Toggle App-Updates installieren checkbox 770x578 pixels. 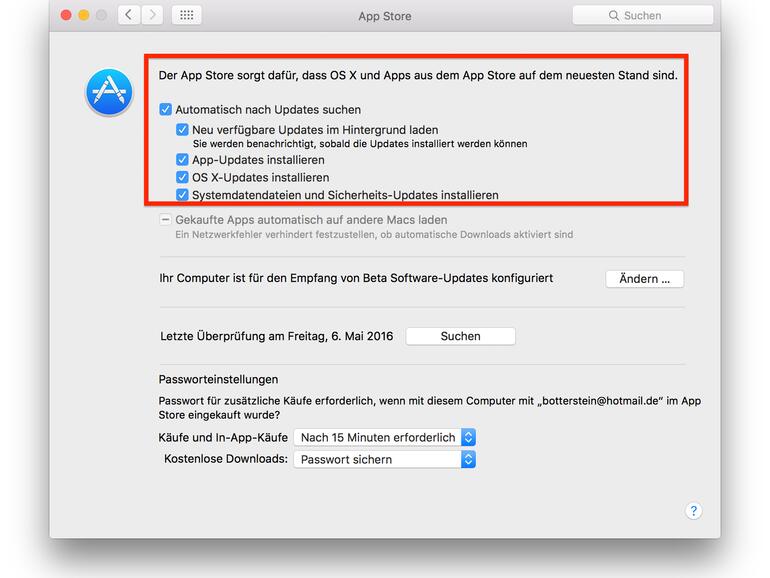(x=182, y=160)
